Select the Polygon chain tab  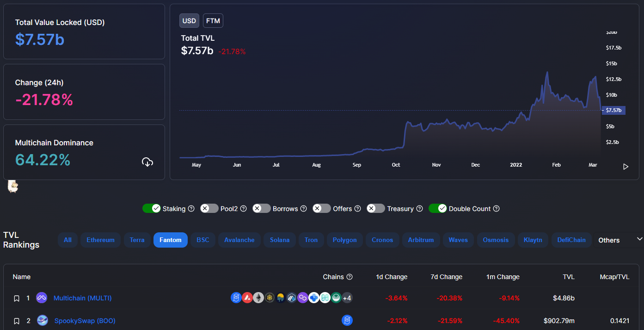[x=345, y=240]
